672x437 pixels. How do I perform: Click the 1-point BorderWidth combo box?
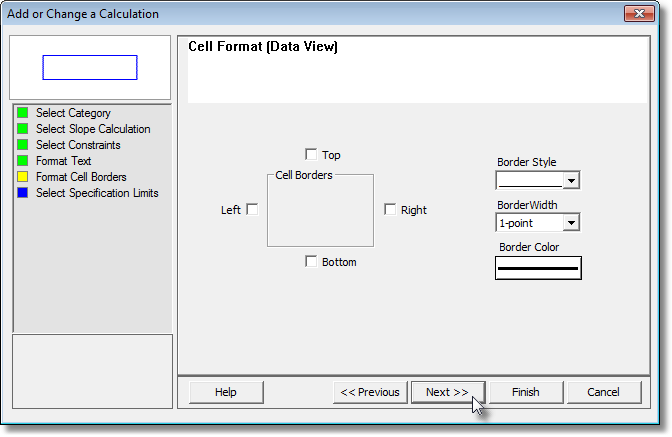coord(538,223)
